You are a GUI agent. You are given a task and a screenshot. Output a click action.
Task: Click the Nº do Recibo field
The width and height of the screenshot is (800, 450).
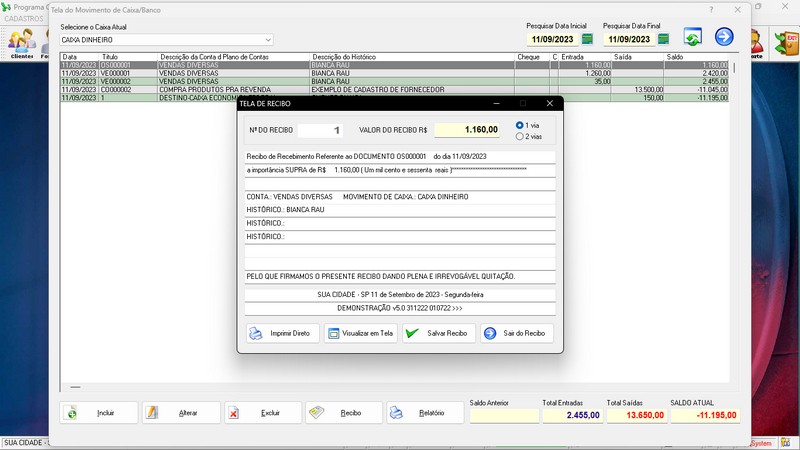pyautogui.click(x=325, y=130)
